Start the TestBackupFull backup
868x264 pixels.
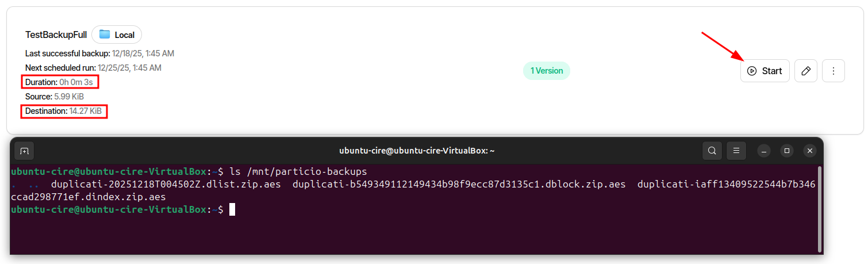click(765, 71)
